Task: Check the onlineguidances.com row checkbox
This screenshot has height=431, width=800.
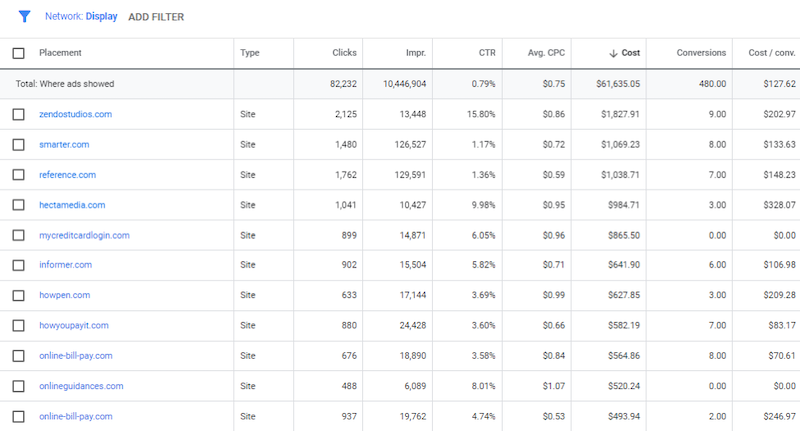Action: (18, 386)
